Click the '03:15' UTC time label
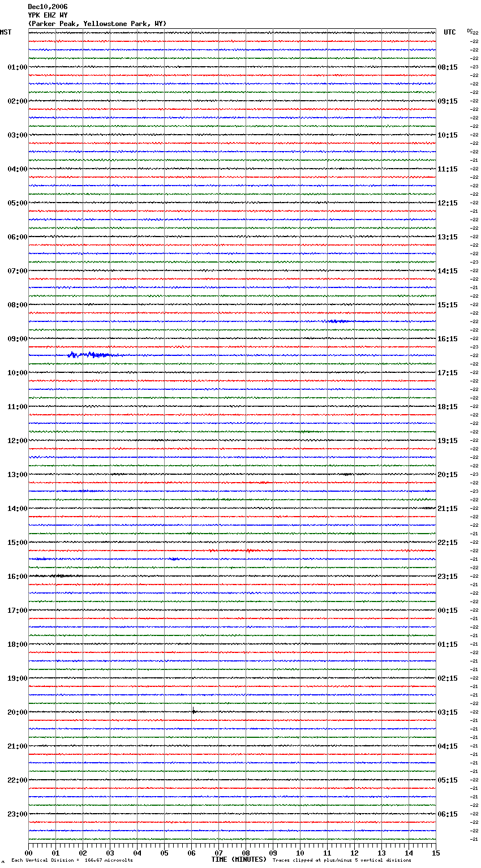The height and width of the screenshot is (868, 481). pos(448,712)
